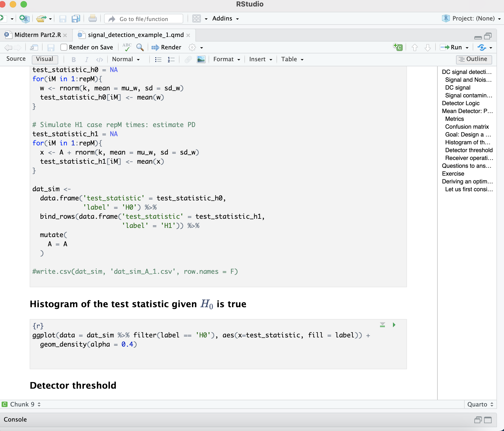Viewport: 504px width, 431px height.
Task: Click the Console pane title
Action: pos(15,419)
